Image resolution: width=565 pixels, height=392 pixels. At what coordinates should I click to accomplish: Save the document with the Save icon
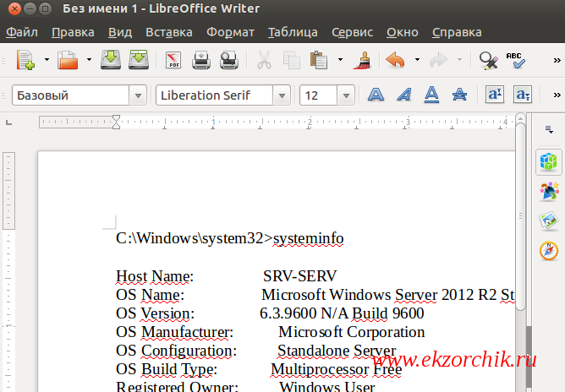tap(111, 60)
